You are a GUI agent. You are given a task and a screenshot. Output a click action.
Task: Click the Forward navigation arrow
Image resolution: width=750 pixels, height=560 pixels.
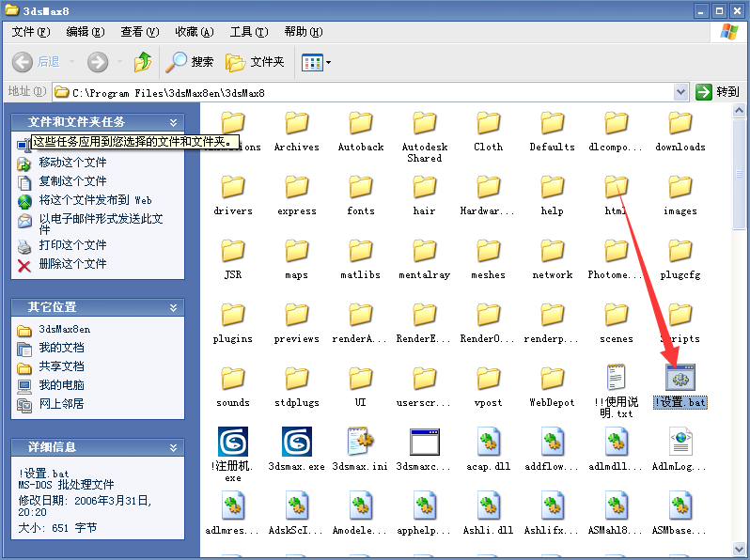[98, 62]
